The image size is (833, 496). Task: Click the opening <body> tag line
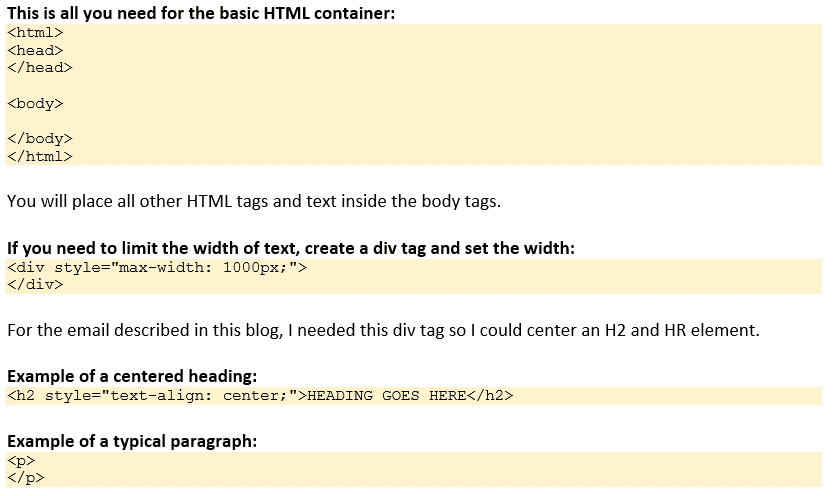coord(35,103)
